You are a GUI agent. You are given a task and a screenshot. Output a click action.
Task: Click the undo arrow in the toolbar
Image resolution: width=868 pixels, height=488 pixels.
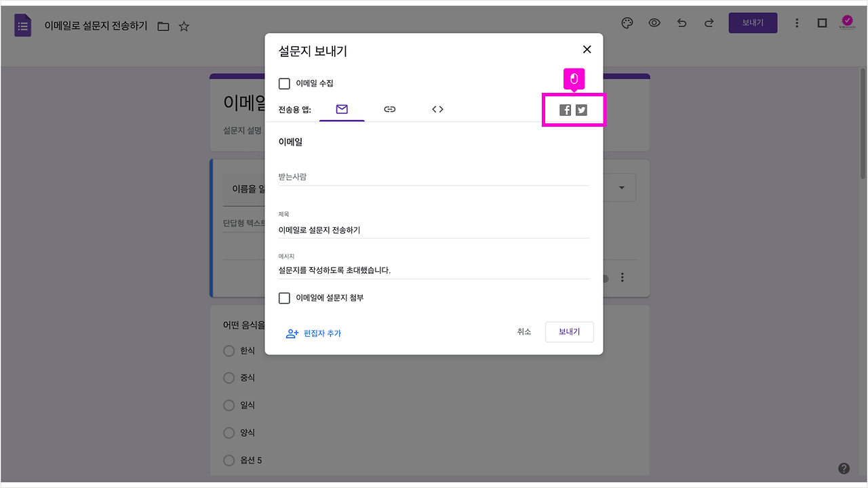682,22
